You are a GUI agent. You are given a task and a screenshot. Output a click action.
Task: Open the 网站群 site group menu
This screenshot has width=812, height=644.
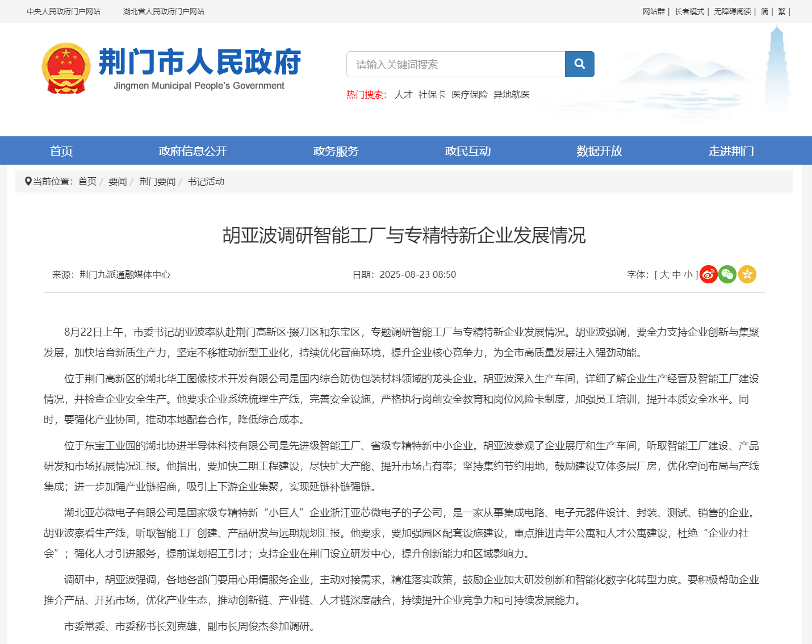(x=653, y=11)
